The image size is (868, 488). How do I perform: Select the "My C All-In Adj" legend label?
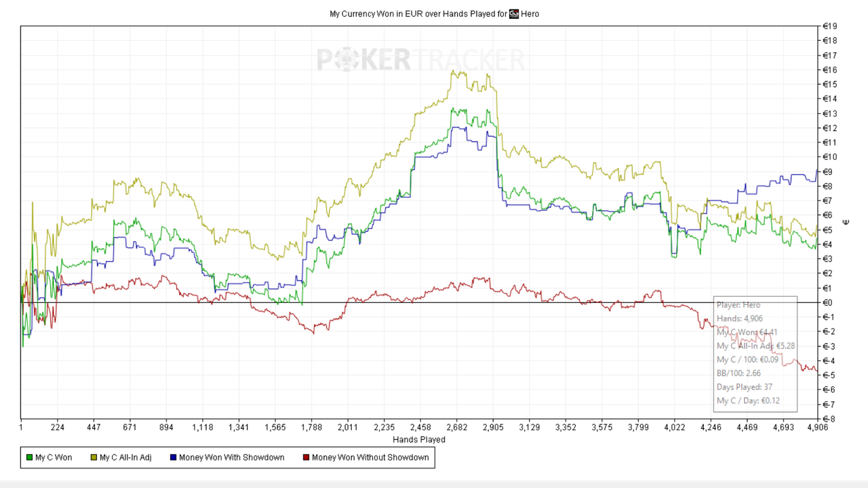[x=124, y=457]
